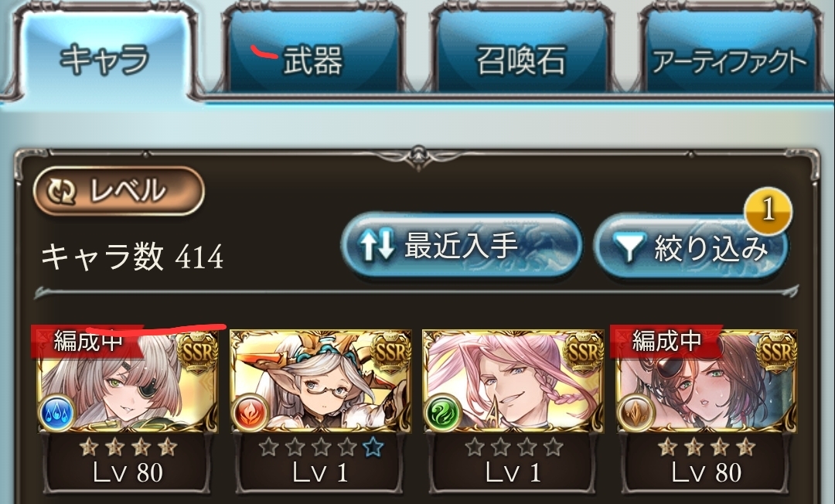
Task: Click the water element icon on first character
Action: point(56,414)
